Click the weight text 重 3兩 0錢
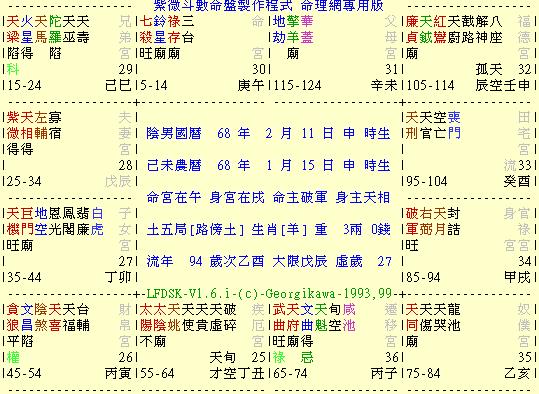 pyautogui.click(x=352, y=229)
